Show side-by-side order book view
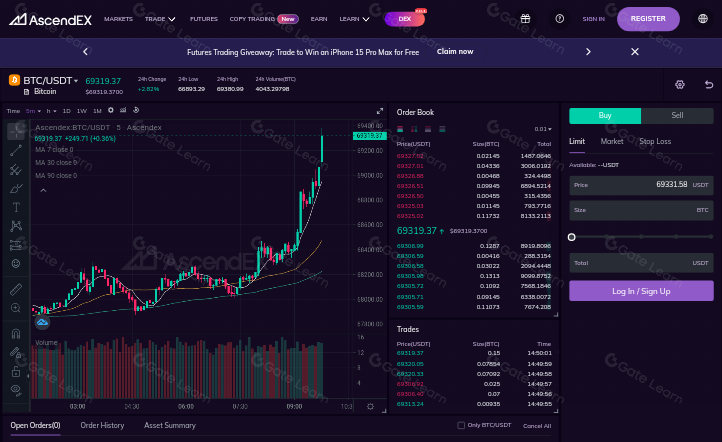 point(414,129)
